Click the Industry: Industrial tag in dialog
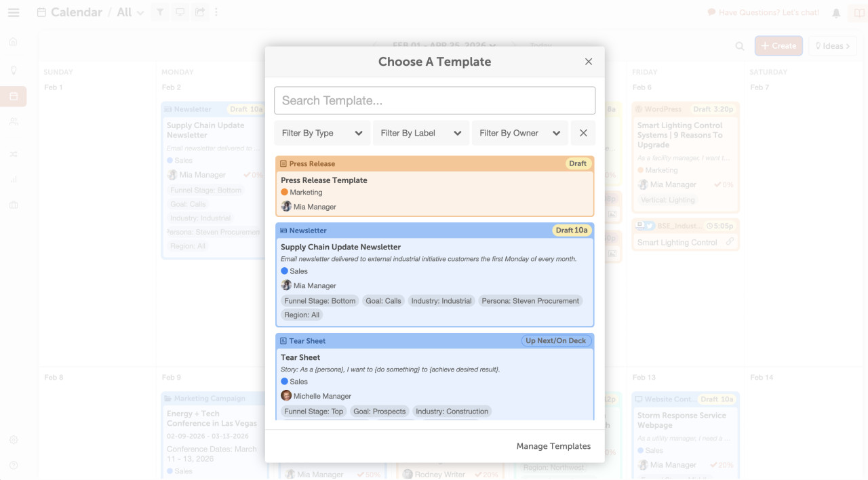The width and height of the screenshot is (868, 480). tap(441, 301)
